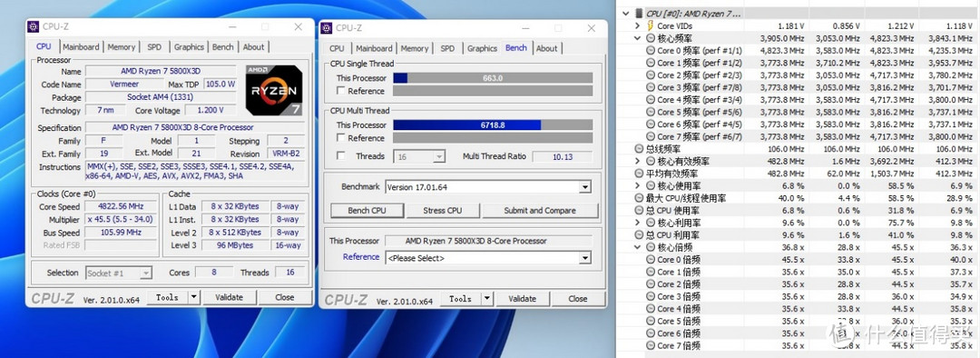980x358 pixels.
Task: Switch to Mainboard tab in left CPU-Z window
Action: (x=81, y=47)
